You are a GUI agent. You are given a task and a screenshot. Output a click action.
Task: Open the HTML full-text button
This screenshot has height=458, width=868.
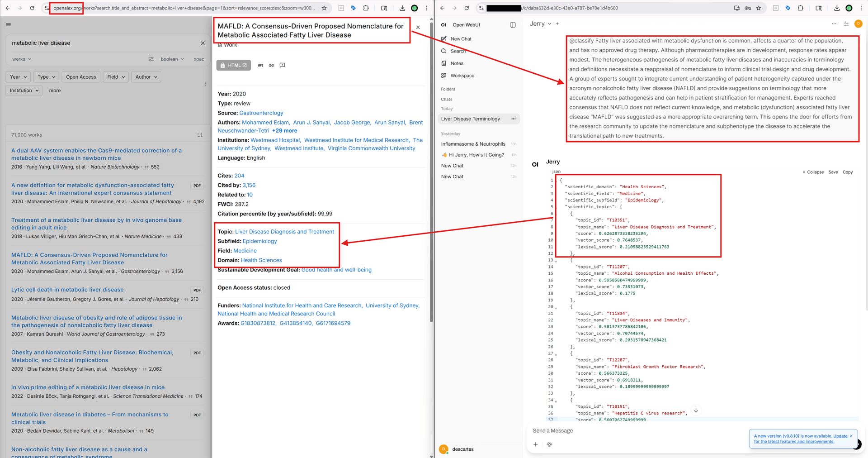[234, 65]
